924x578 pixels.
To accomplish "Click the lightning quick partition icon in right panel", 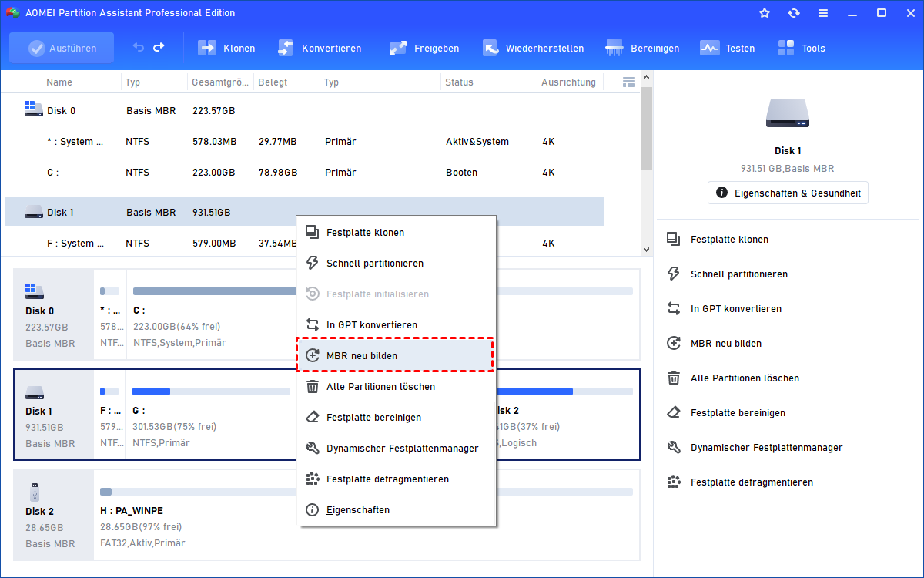I will click(x=674, y=274).
